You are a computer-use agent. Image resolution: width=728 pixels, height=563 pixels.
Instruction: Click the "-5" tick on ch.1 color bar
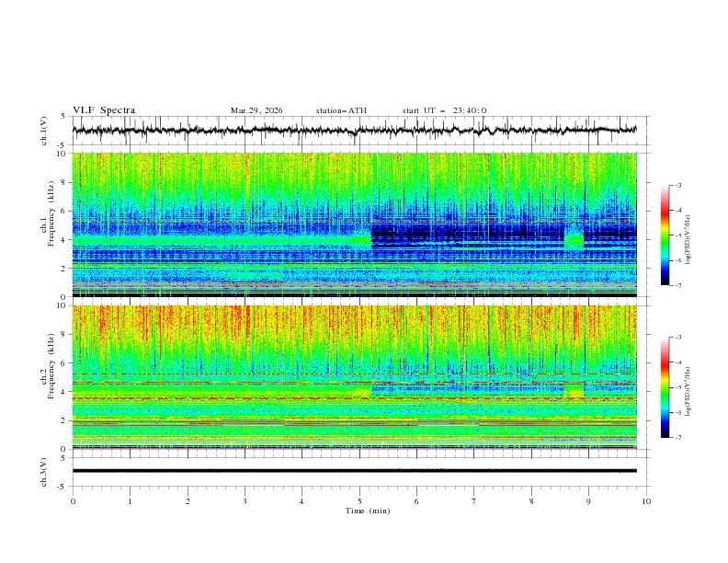pyautogui.click(x=678, y=236)
